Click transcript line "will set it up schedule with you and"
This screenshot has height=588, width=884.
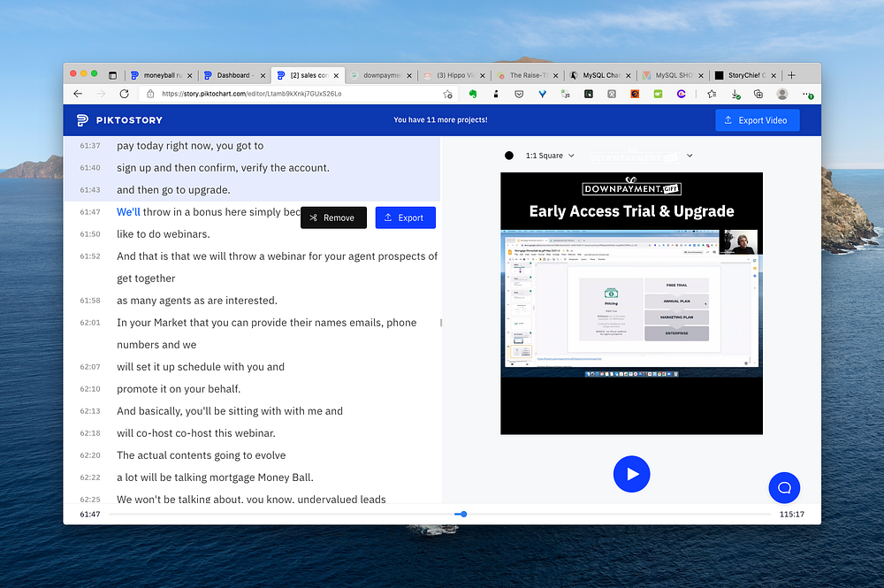pos(201,367)
